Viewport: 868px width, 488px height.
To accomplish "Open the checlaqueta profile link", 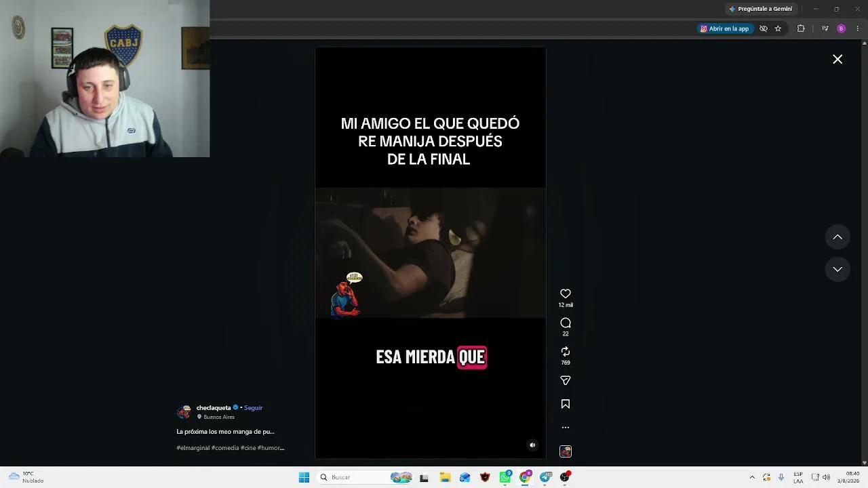I will pos(214,408).
